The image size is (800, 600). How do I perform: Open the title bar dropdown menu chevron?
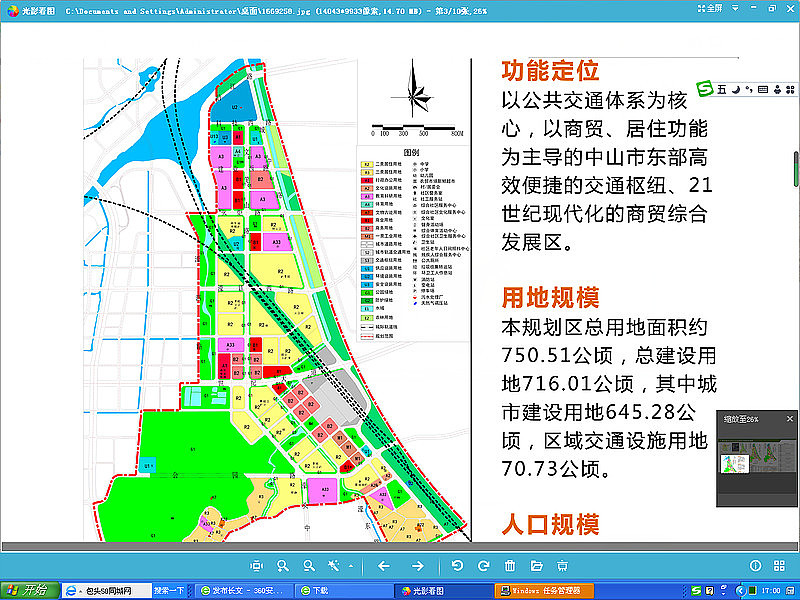click(x=735, y=12)
